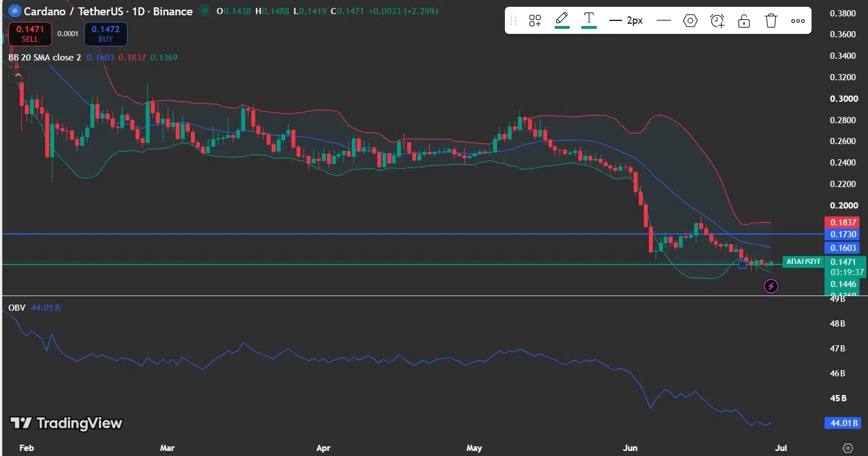This screenshot has height=456, width=868.
Task: Click the Cardano logo icon
Action: [x=15, y=11]
